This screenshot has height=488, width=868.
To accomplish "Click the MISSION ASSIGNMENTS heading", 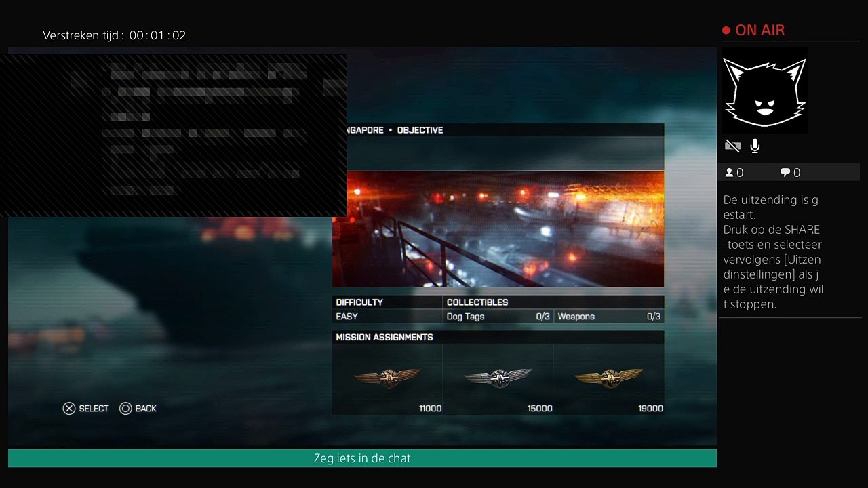I will pyautogui.click(x=384, y=337).
